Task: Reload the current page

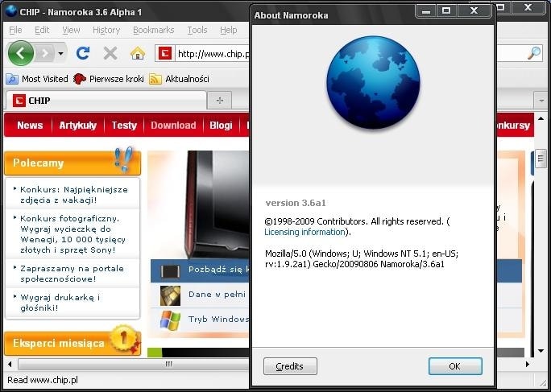Action: coord(82,53)
